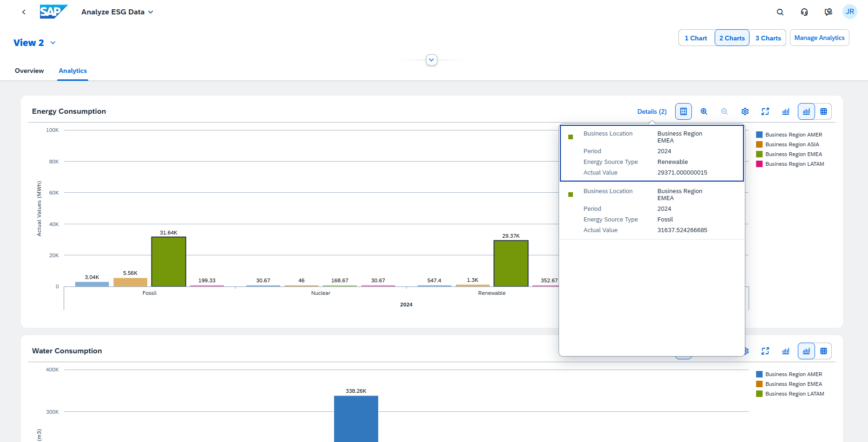Zoom in on the Energy Consumption chart
The height and width of the screenshot is (442, 868).
[704, 111]
